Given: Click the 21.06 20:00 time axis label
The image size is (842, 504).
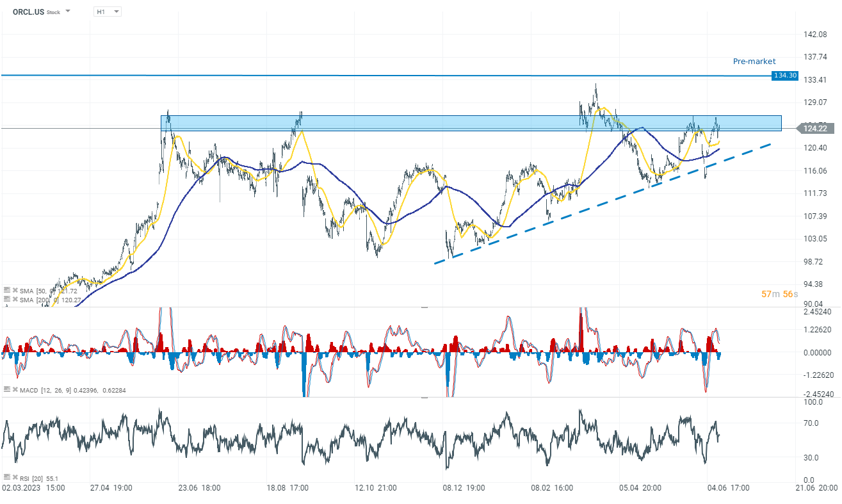Looking at the screenshot, I should pos(816,488).
